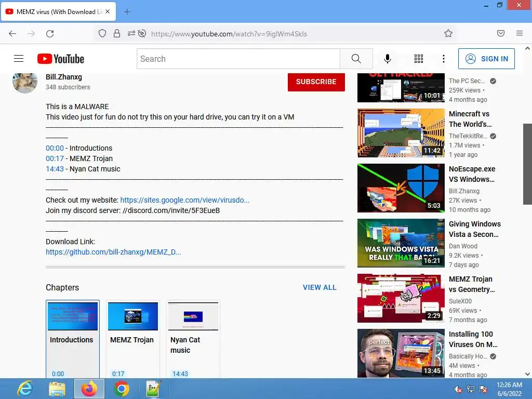This screenshot has width=532, height=399.
Task: Click Basically Ho... channel name
Action: coord(468,356)
